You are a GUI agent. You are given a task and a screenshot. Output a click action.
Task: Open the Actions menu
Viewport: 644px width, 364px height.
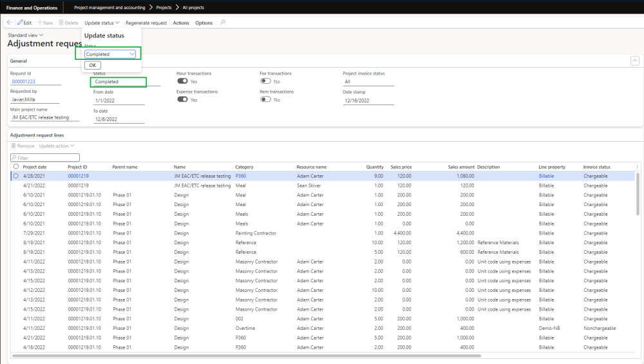(x=181, y=23)
